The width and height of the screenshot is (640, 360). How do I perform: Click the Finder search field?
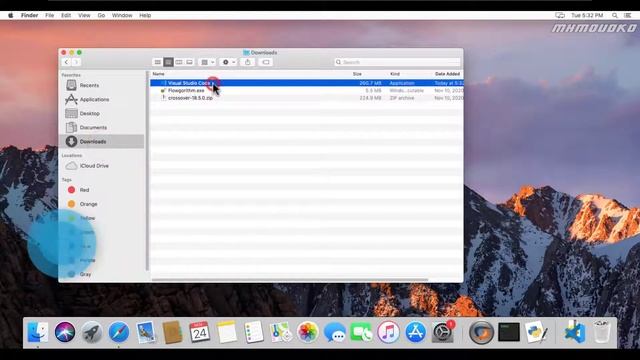[x=397, y=62]
